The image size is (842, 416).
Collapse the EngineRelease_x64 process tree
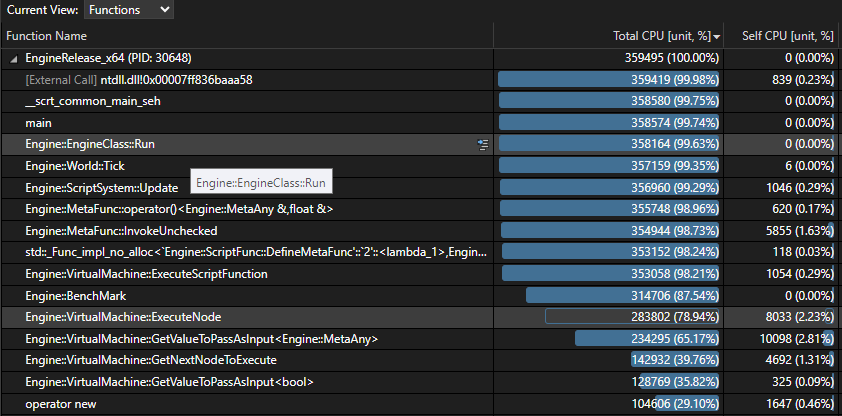(13, 59)
